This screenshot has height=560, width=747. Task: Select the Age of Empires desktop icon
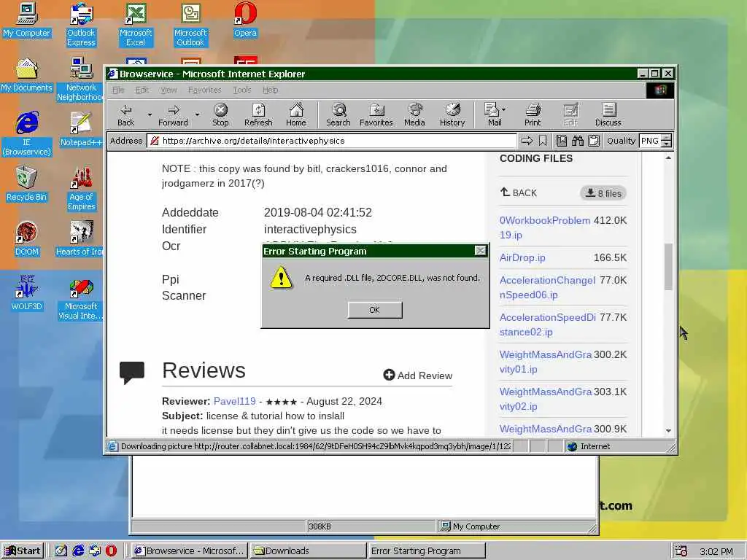coord(82,189)
